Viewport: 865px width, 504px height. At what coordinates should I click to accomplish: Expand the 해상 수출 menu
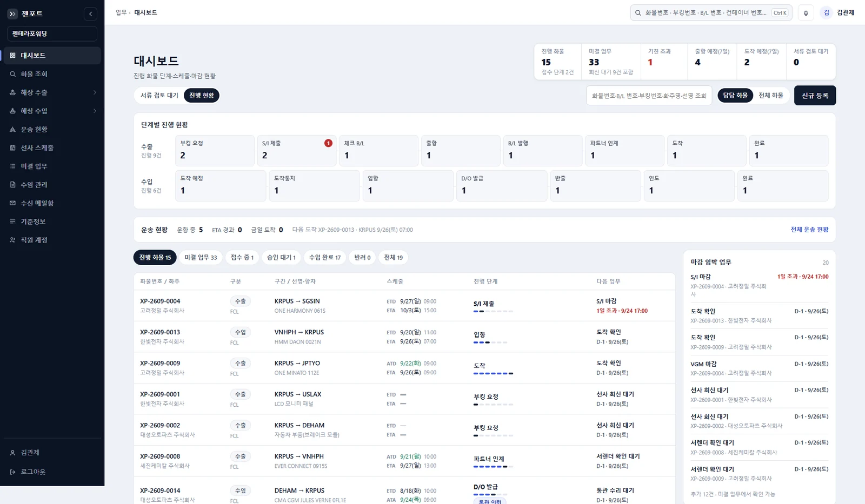pos(52,92)
